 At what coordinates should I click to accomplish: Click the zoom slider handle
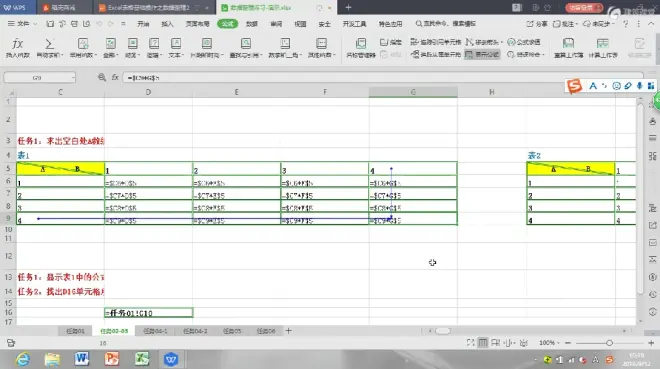click(609, 343)
